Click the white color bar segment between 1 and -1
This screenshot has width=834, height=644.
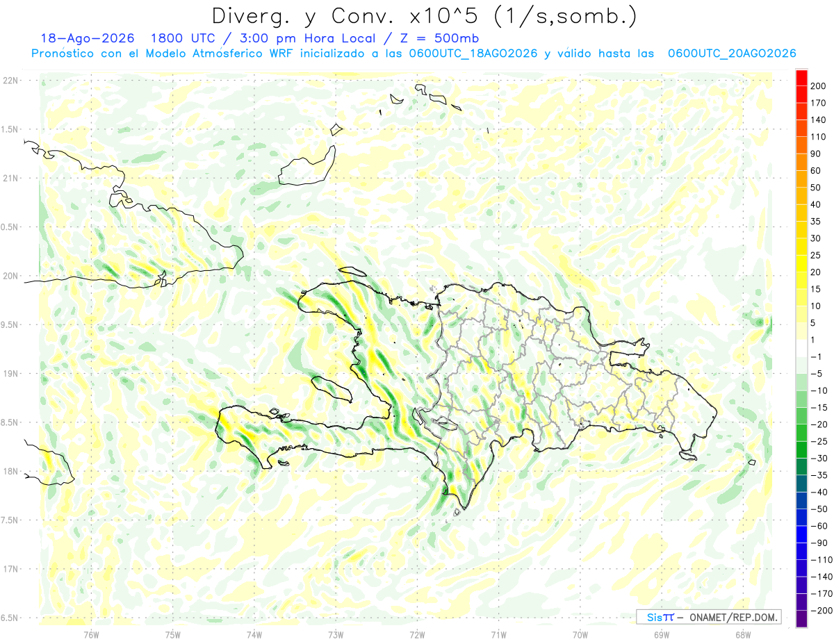click(x=801, y=348)
